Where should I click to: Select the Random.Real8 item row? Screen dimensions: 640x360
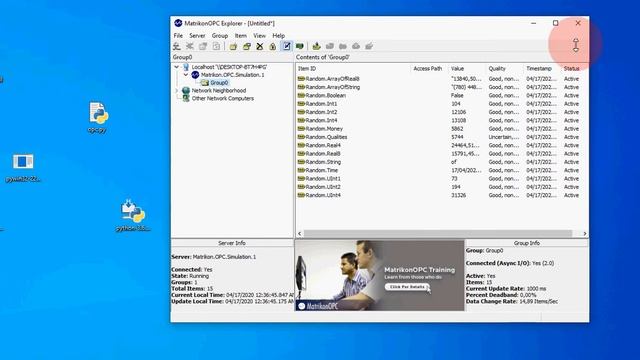(442, 153)
